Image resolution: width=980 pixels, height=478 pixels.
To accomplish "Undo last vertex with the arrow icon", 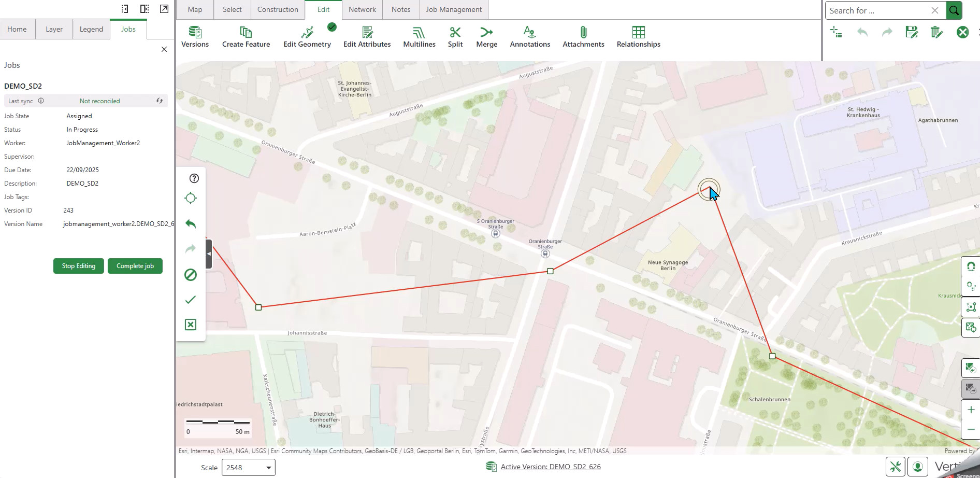I will tap(191, 224).
